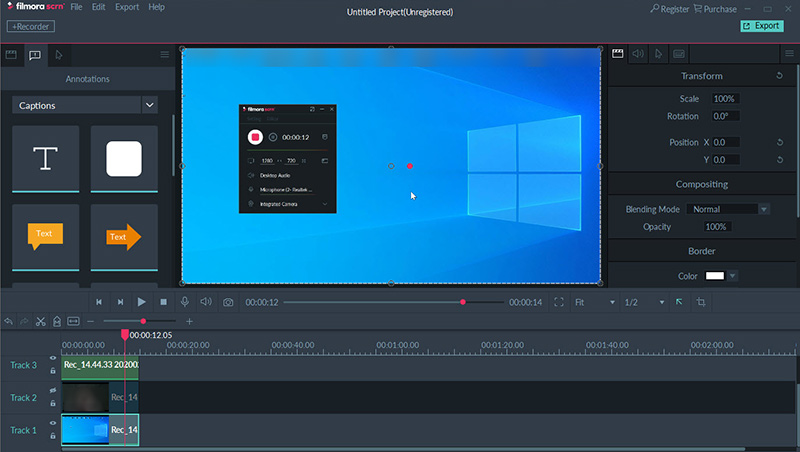The height and width of the screenshot is (452, 800).
Task: Reset Position Y value
Action: tap(780, 160)
